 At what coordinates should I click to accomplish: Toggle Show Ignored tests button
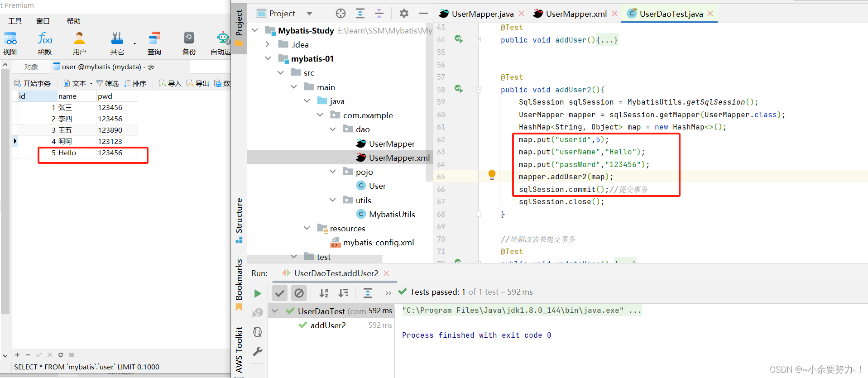(x=299, y=293)
